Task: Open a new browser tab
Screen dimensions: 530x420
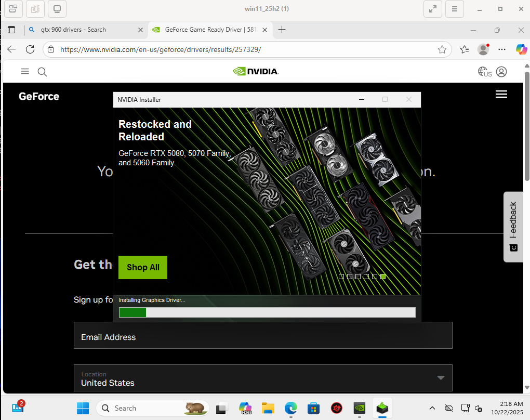Action: click(282, 30)
